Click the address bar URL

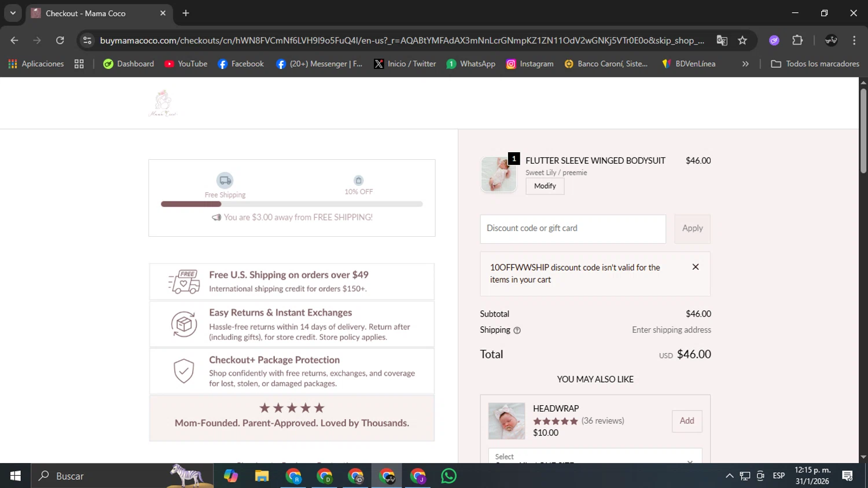click(x=402, y=40)
